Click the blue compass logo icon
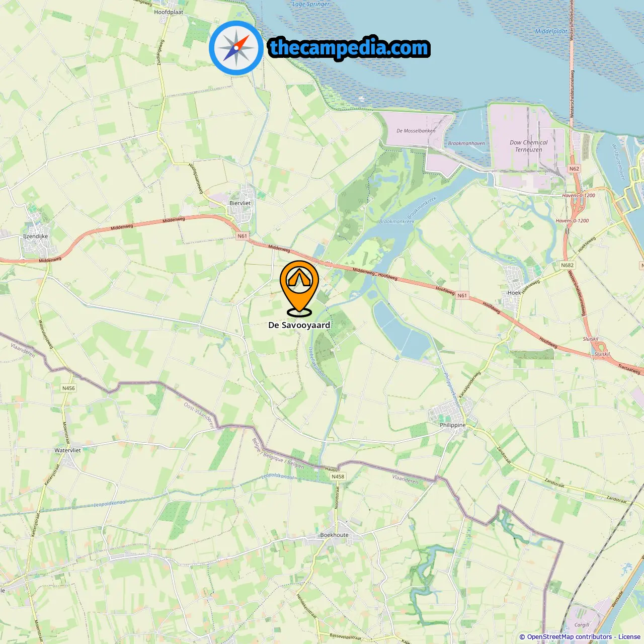Screen dimensions: 644x644 click(x=236, y=48)
